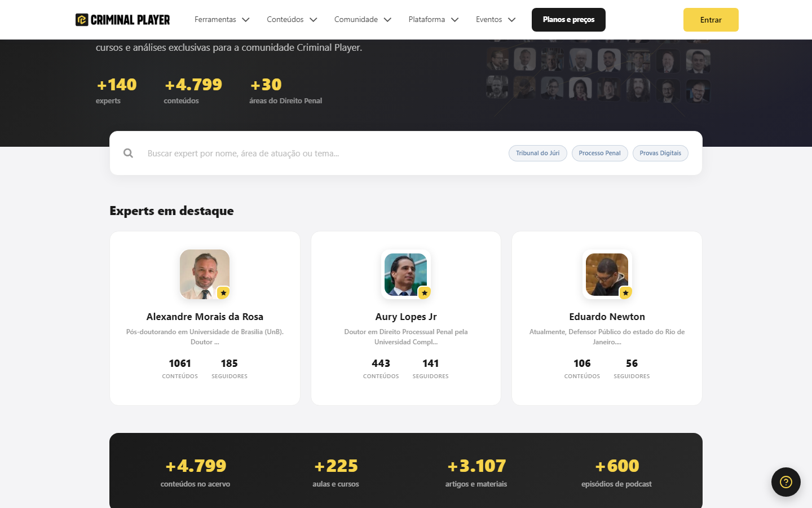
Task: Expand the Ferramentas menu chevron
Action: 246,20
